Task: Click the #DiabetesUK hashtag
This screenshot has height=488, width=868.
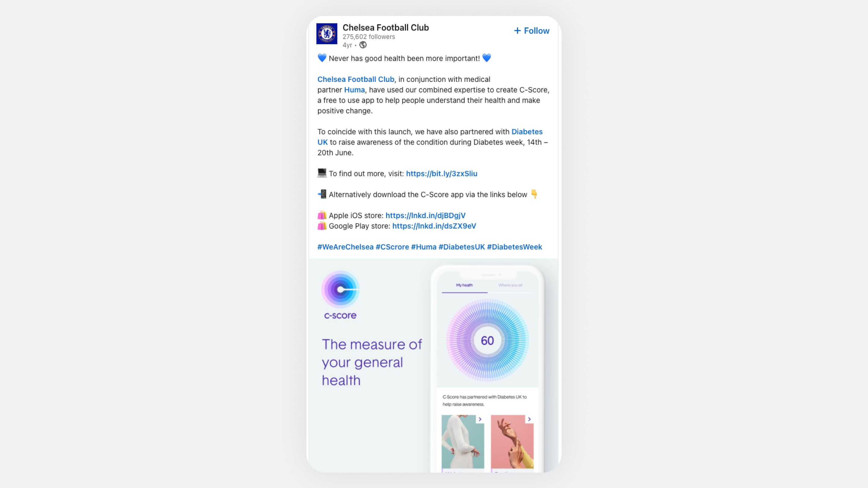Action: (461, 247)
